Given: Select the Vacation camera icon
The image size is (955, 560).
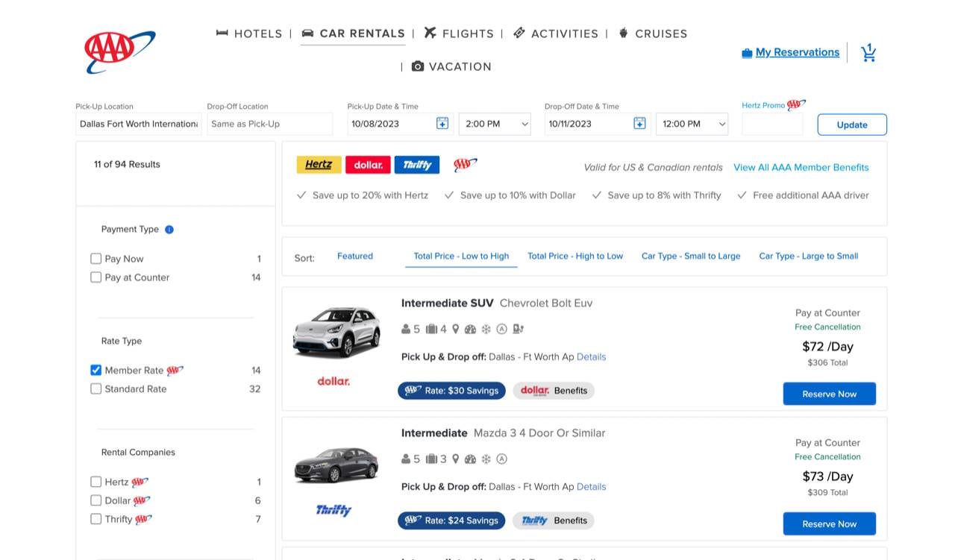Looking at the screenshot, I should [416, 66].
